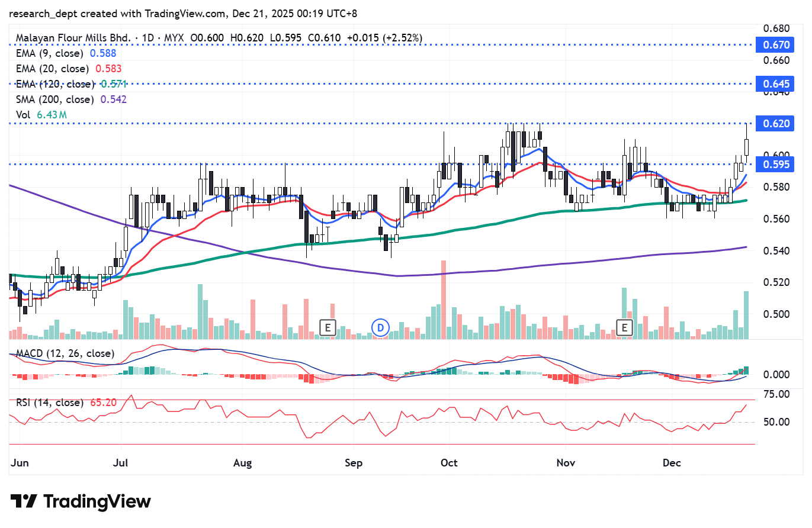Click the TradingView logo icon
This screenshot has width=812, height=528.
click(x=24, y=502)
